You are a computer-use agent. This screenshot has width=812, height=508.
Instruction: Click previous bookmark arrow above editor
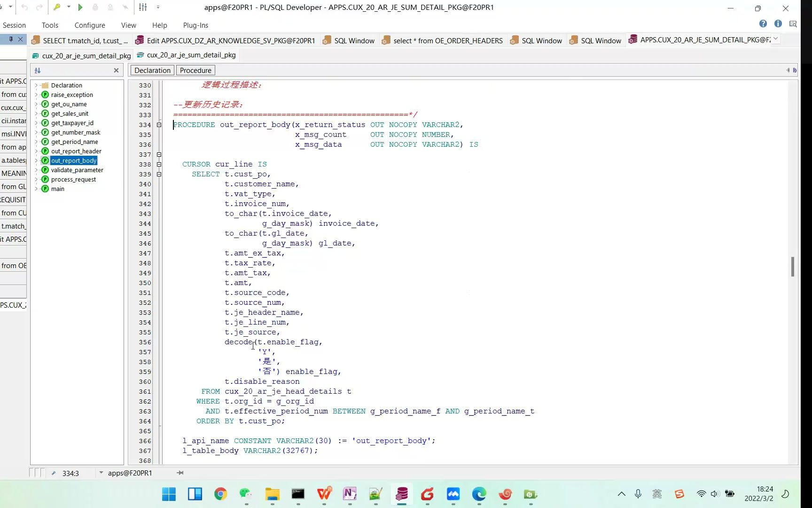[x=788, y=70]
